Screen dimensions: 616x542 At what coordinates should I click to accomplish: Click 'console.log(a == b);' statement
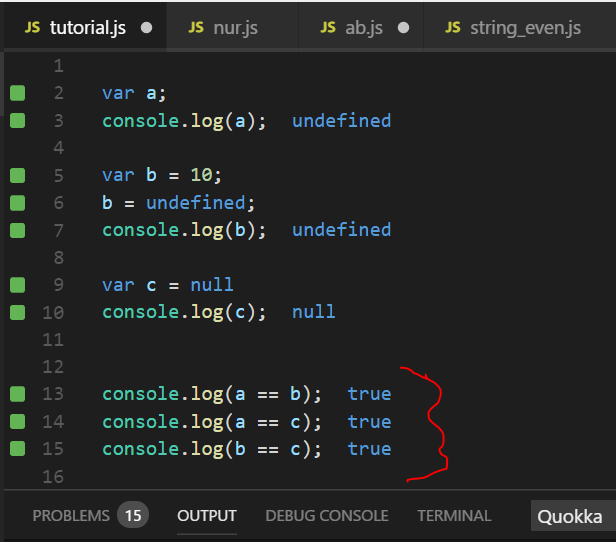click(x=212, y=394)
